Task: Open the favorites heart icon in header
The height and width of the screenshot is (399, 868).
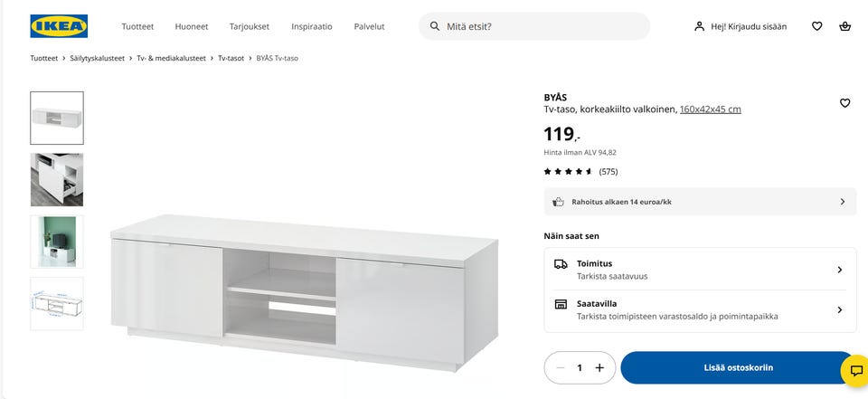Action: pyautogui.click(x=817, y=26)
